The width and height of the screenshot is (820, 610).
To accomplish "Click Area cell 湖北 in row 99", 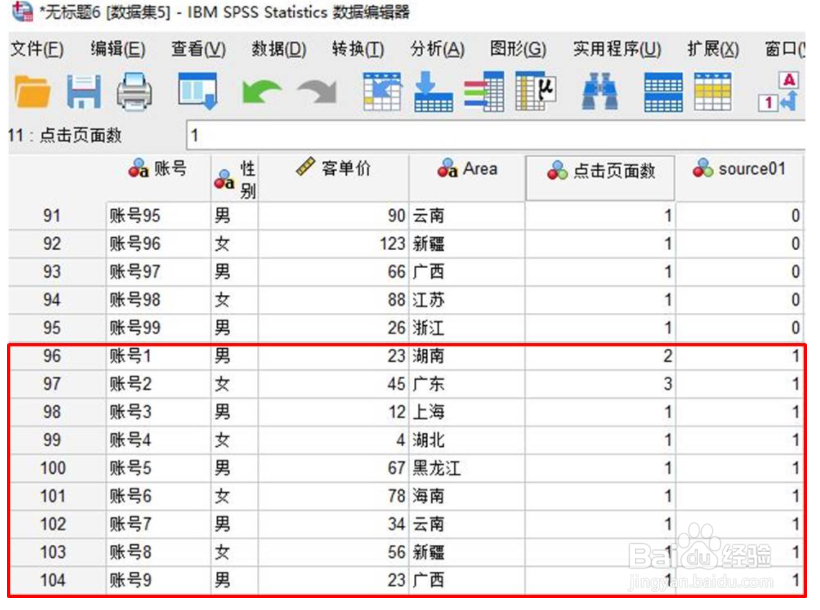I will tap(467, 440).
